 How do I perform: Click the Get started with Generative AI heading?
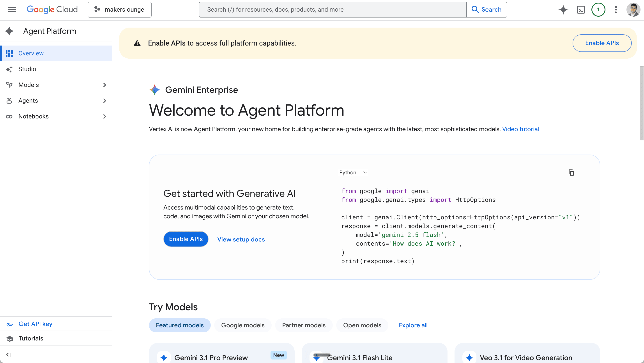pos(229,193)
